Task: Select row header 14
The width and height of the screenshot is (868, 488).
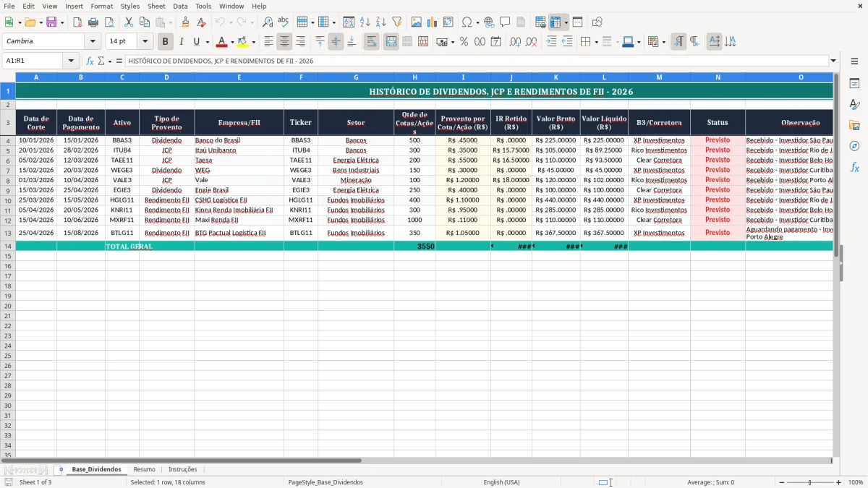Action: pyautogui.click(x=8, y=247)
